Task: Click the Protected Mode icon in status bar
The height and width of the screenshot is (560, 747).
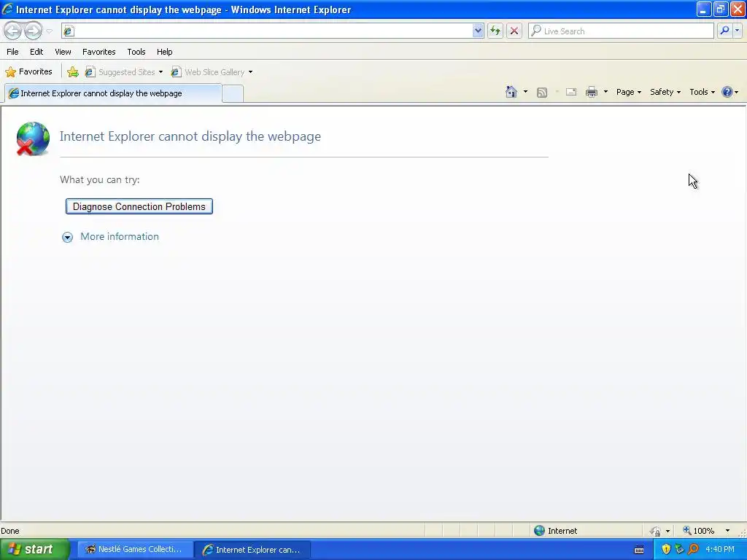Action: pos(656,531)
